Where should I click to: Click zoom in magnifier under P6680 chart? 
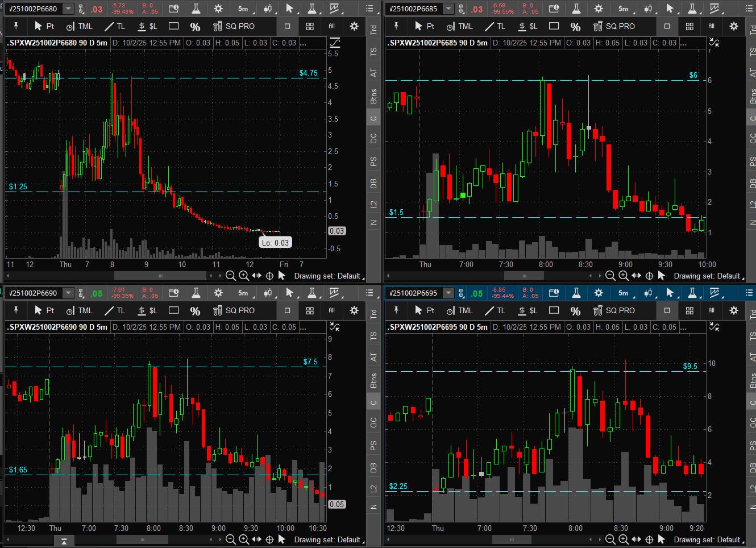click(x=244, y=276)
